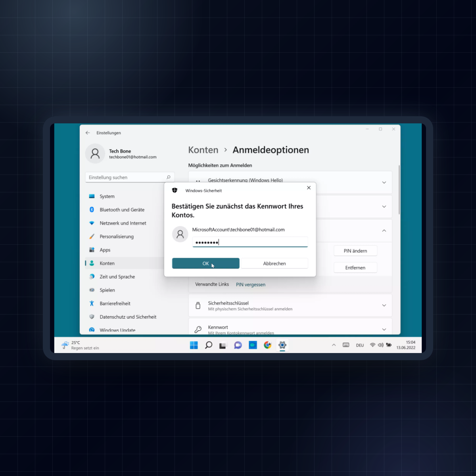Click the Bluetooth icon in sidebar
Screen dimensions: 476x476
click(x=92, y=209)
